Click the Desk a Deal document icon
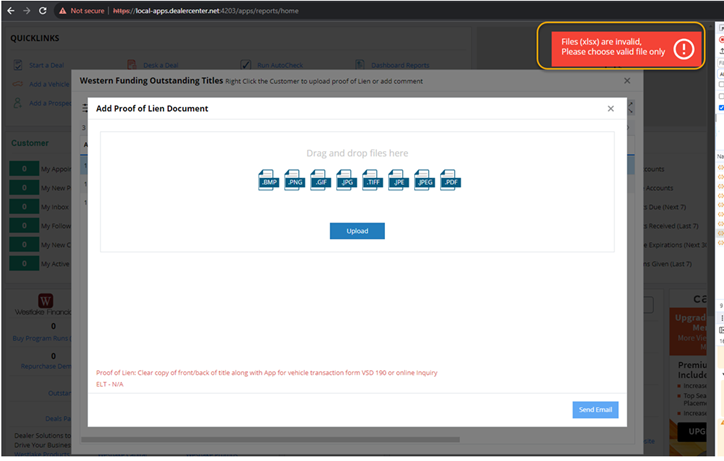This screenshot has width=724, height=461. tap(132, 65)
